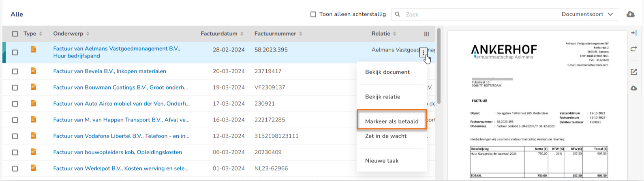Image resolution: width=644 pixels, height=181 pixels.
Task: Click invoice number 58.2023.395 in the table
Action: pos(271,50)
